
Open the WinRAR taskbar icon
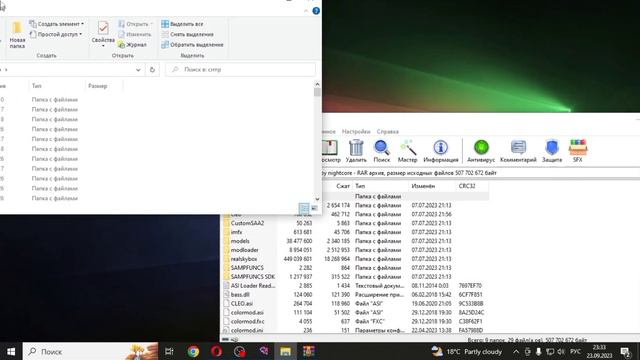tap(308, 351)
